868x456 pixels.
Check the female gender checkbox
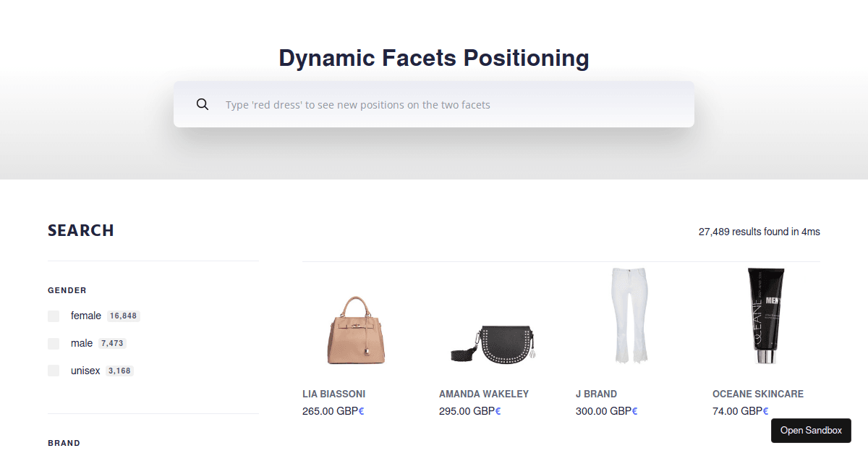(54, 316)
